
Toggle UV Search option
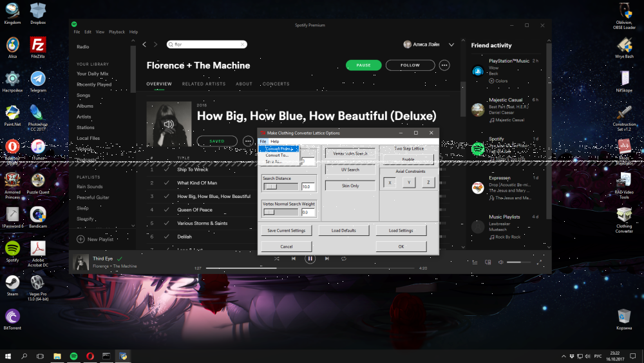coord(350,170)
